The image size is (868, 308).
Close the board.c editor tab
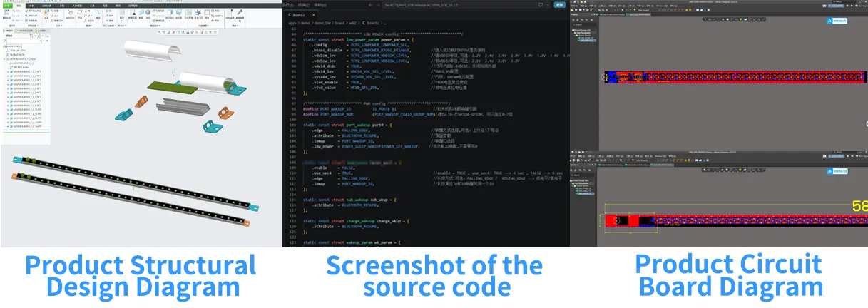point(314,14)
